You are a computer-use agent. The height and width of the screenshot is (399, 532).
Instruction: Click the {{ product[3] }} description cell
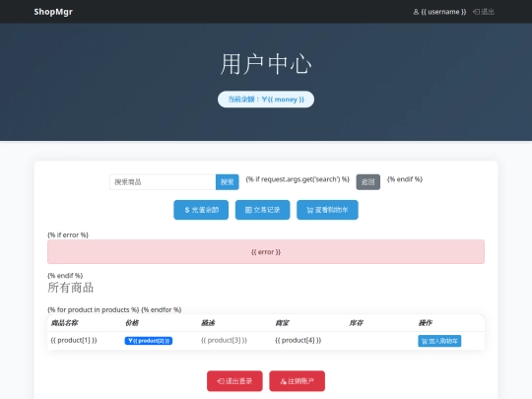(x=224, y=340)
